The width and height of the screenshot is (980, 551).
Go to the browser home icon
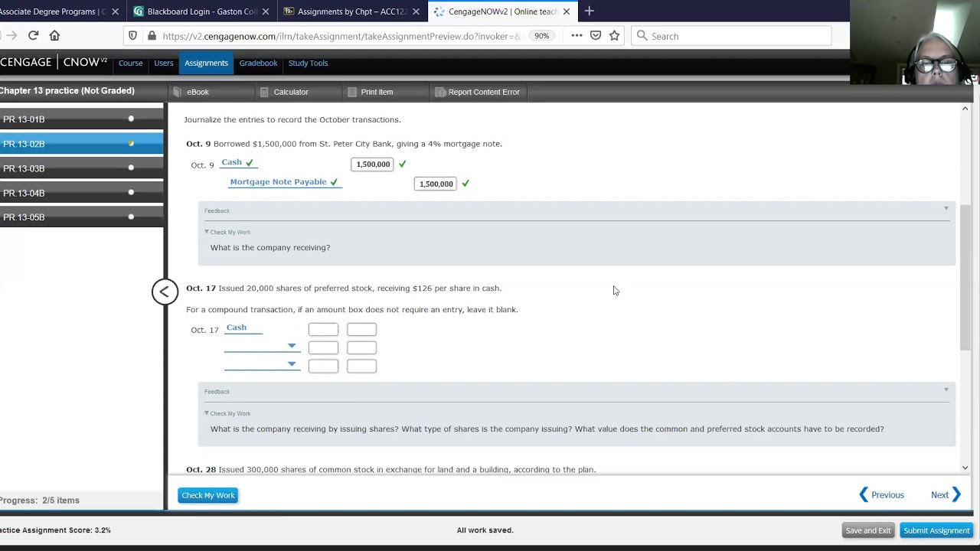click(x=54, y=35)
